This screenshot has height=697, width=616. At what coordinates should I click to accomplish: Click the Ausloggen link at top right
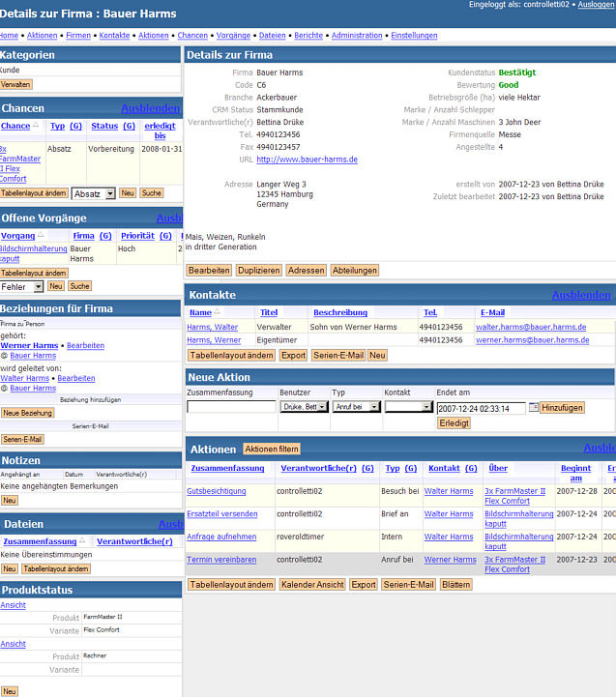point(596,5)
